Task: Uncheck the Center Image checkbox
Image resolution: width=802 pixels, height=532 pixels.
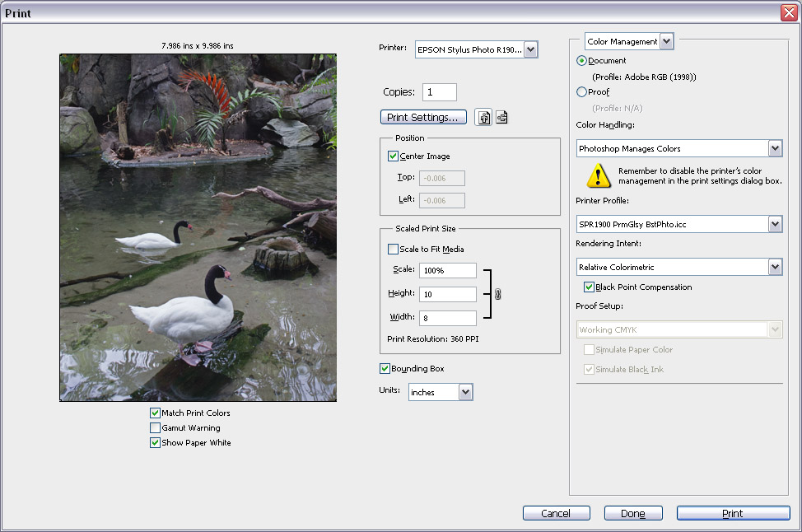Action: point(393,156)
